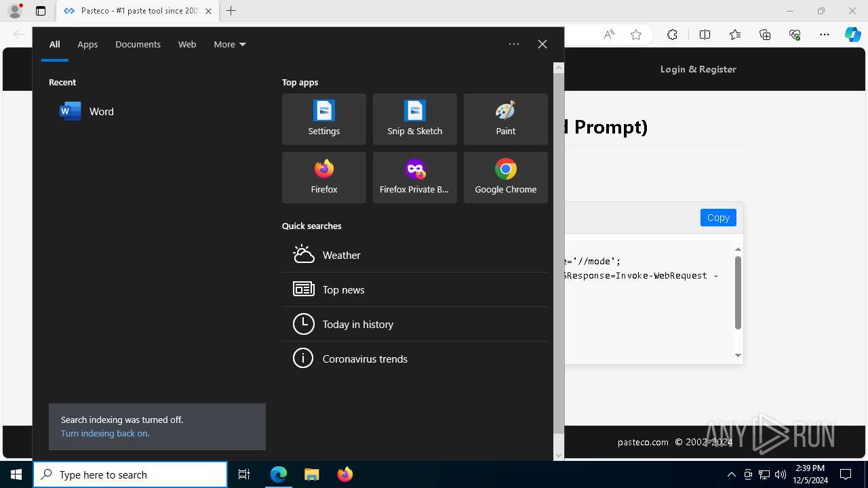Screen dimensions: 868x488
Task: Open network status tray icon
Action: point(764,474)
